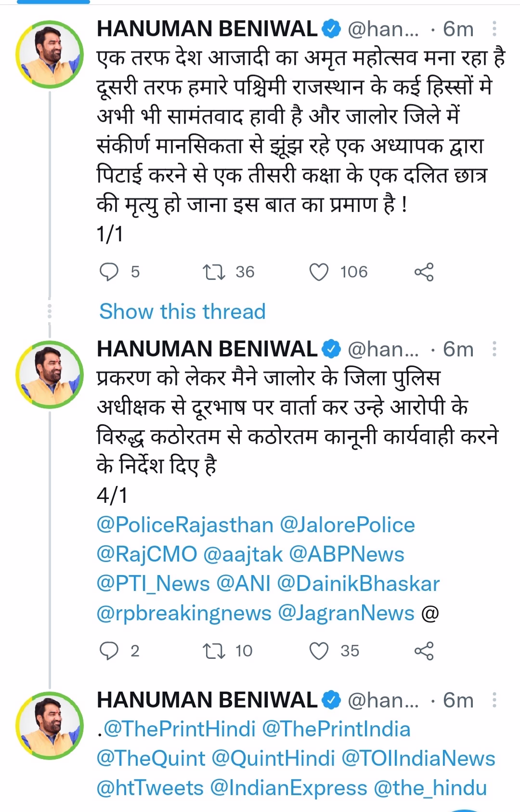Open the first tweet's profile picture
This screenshot has width=520, height=812.
50,54
